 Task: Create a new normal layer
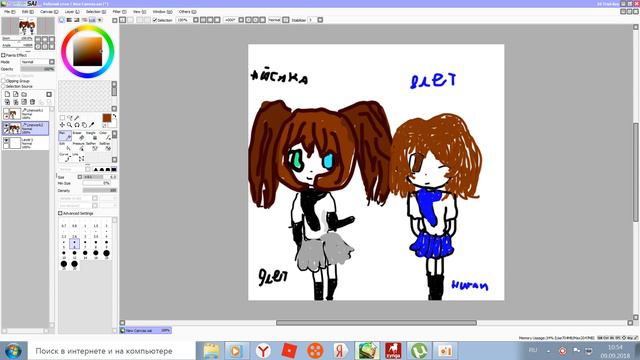(x=7, y=94)
